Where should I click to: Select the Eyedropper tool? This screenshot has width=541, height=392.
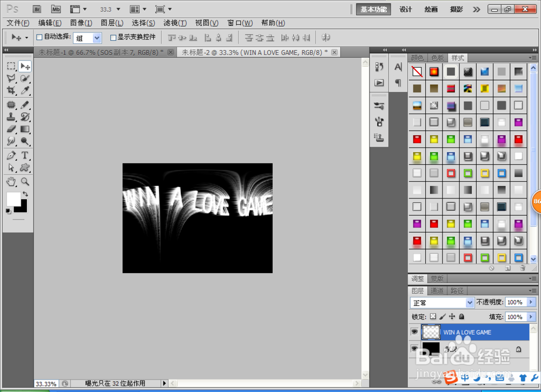[25, 90]
